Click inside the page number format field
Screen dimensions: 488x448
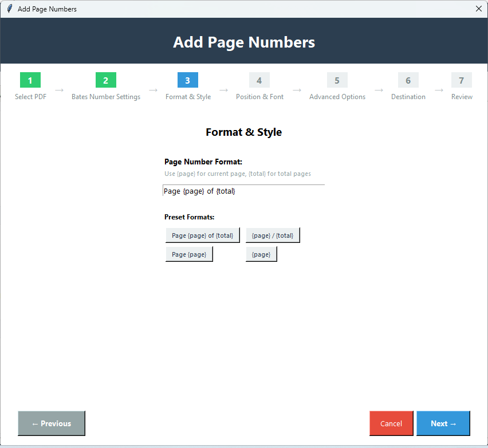point(243,191)
